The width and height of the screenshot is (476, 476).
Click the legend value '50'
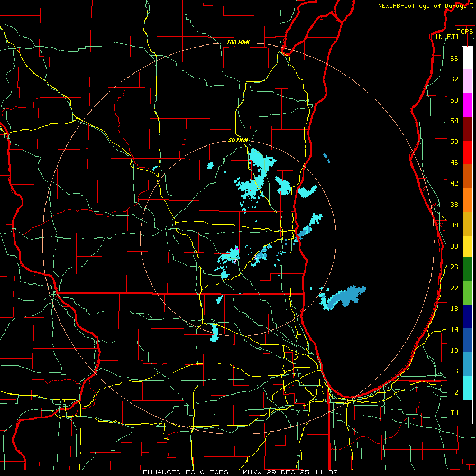pos(454,141)
